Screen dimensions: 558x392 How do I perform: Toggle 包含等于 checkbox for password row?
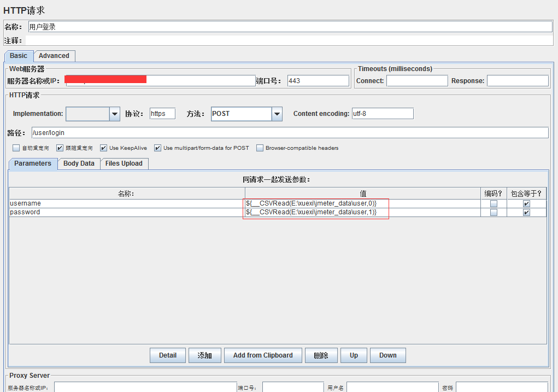click(526, 213)
